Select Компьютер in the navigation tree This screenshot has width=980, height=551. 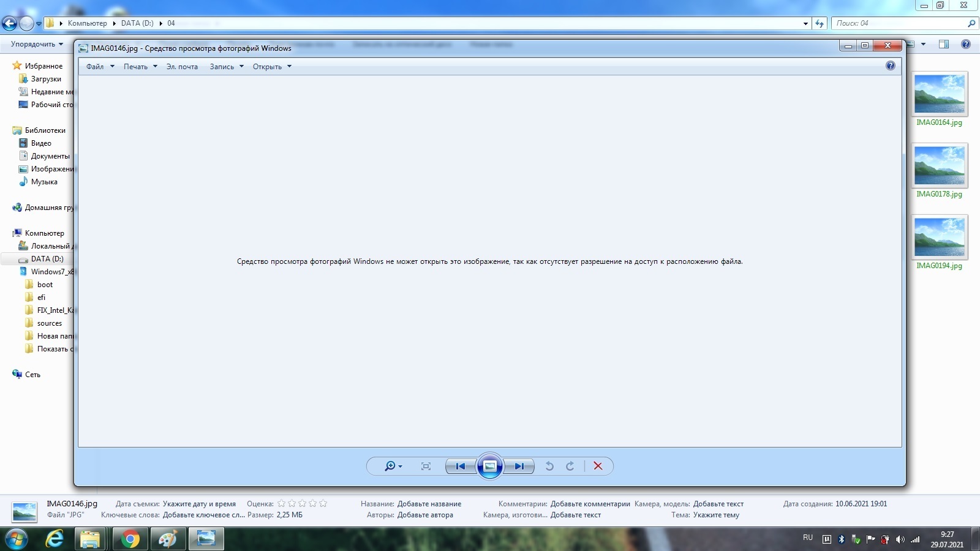pyautogui.click(x=44, y=233)
